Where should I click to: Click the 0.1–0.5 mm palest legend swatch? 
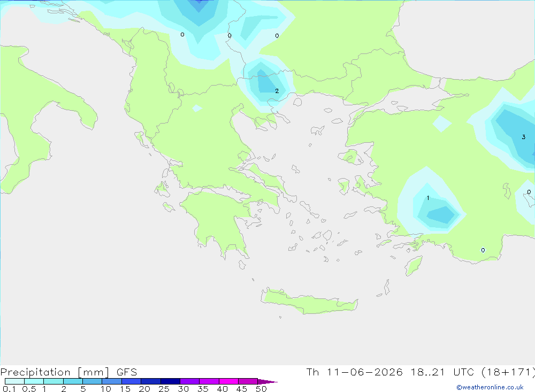(14, 381)
